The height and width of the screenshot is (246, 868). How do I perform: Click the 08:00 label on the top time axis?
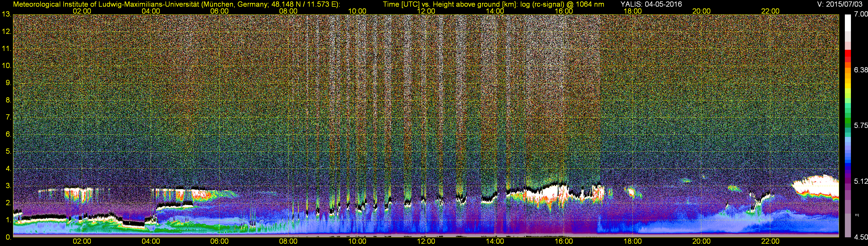pos(288,11)
